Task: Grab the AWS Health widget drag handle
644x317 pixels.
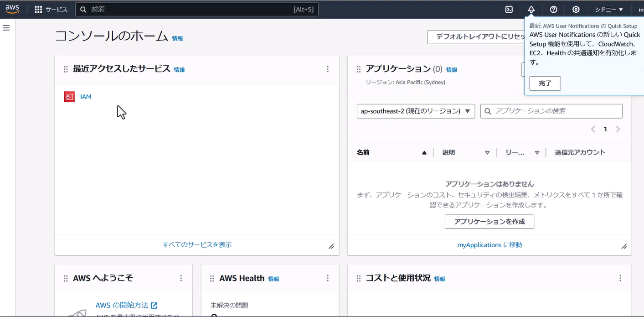Action: click(x=212, y=278)
